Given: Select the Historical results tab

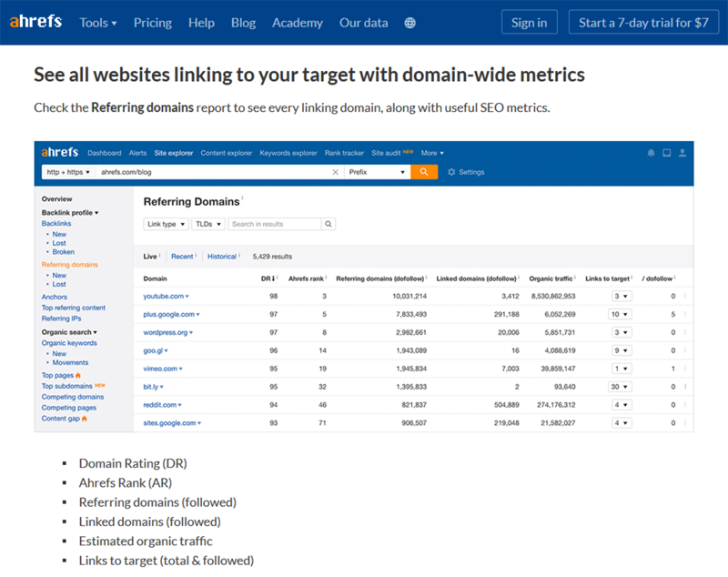Looking at the screenshot, I should [x=222, y=257].
